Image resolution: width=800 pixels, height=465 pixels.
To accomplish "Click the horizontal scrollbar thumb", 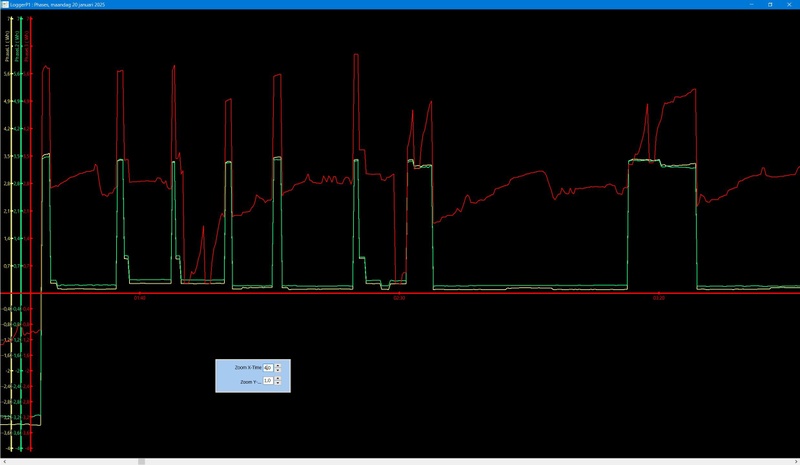I will point(141,461).
